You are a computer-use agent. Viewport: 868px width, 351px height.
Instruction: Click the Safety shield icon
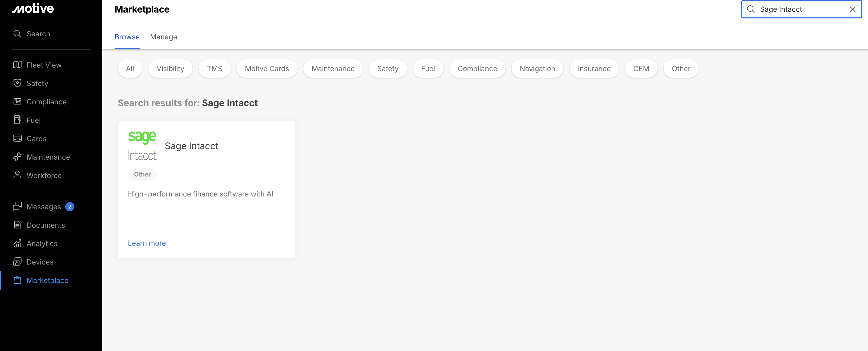point(17,83)
